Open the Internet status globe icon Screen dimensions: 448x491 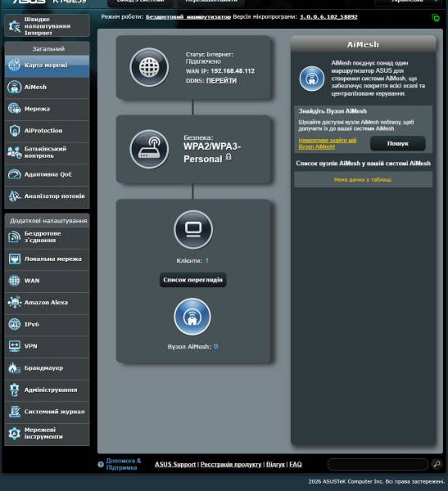(149, 67)
